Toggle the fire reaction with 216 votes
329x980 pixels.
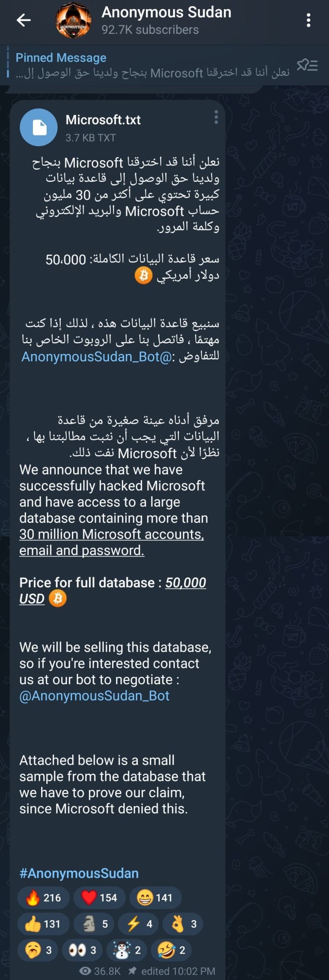(x=43, y=898)
